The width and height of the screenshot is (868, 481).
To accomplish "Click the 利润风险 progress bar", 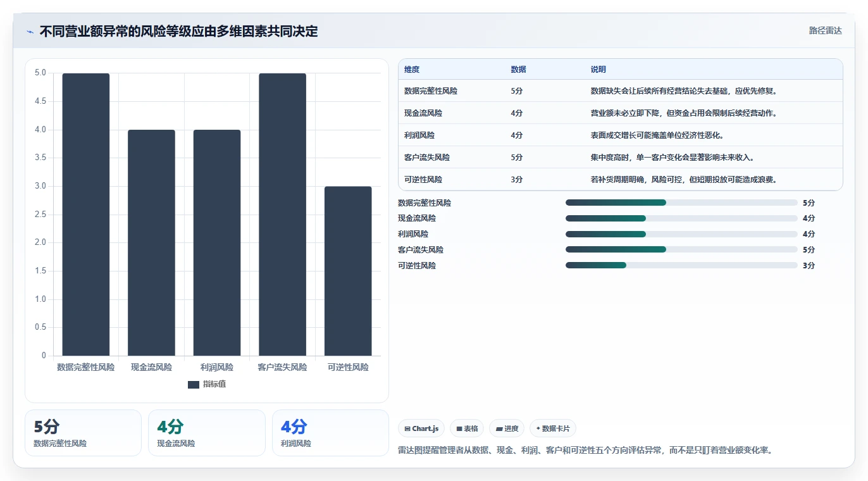I will tap(681, 234).
